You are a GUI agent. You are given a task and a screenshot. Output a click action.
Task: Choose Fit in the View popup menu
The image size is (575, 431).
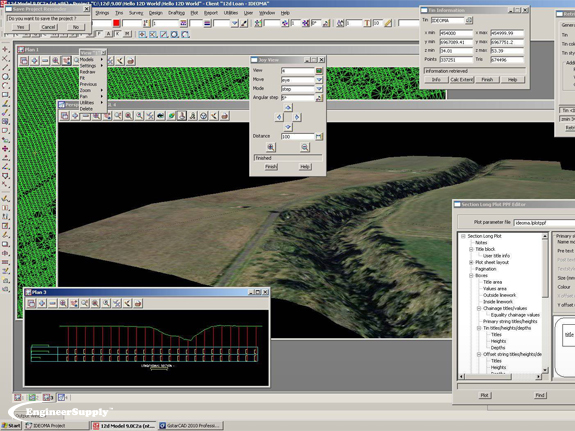[83, 78]
